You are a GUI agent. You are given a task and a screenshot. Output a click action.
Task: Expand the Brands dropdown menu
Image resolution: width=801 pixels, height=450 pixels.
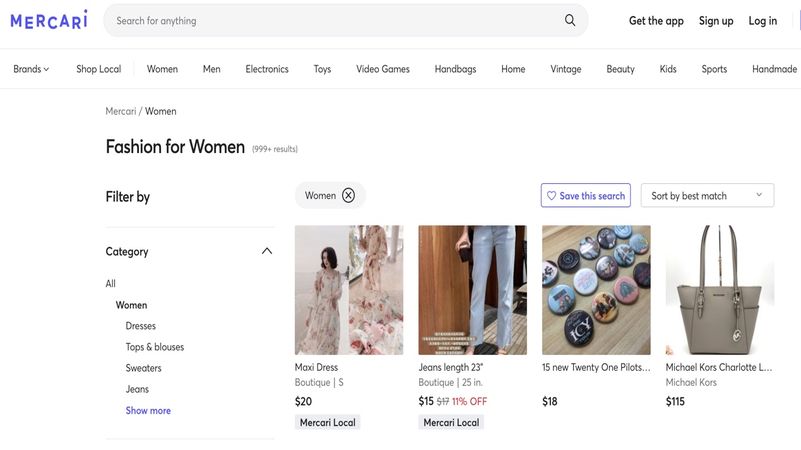(31, 69)
